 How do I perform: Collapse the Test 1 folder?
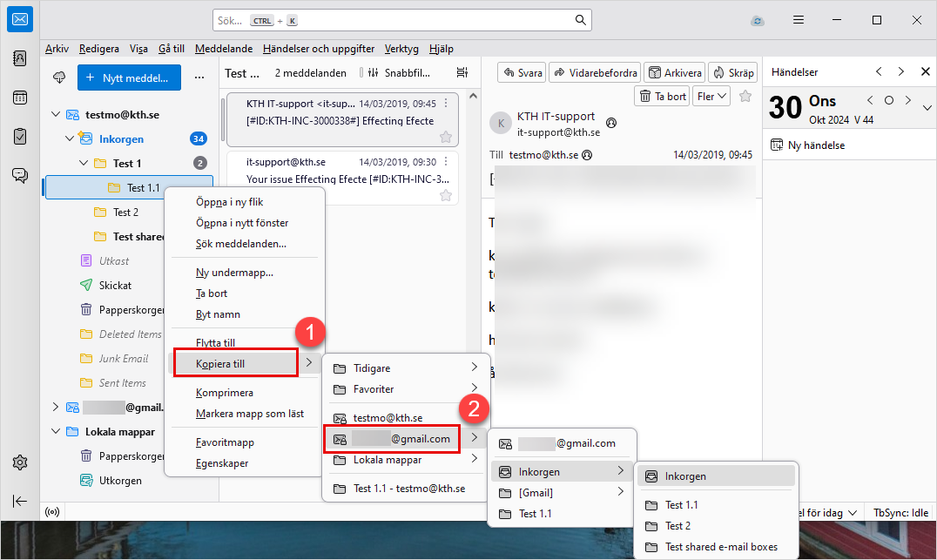tap(84, 163)
